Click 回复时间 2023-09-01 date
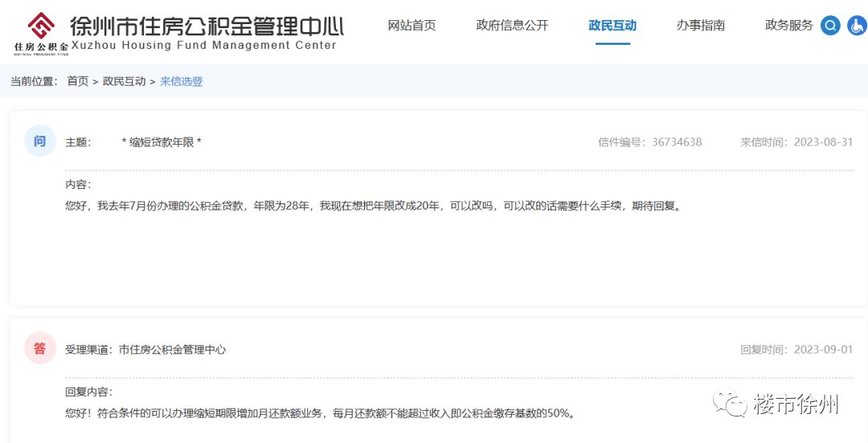Viewport: 868px width, 443px height. (796, 350)
